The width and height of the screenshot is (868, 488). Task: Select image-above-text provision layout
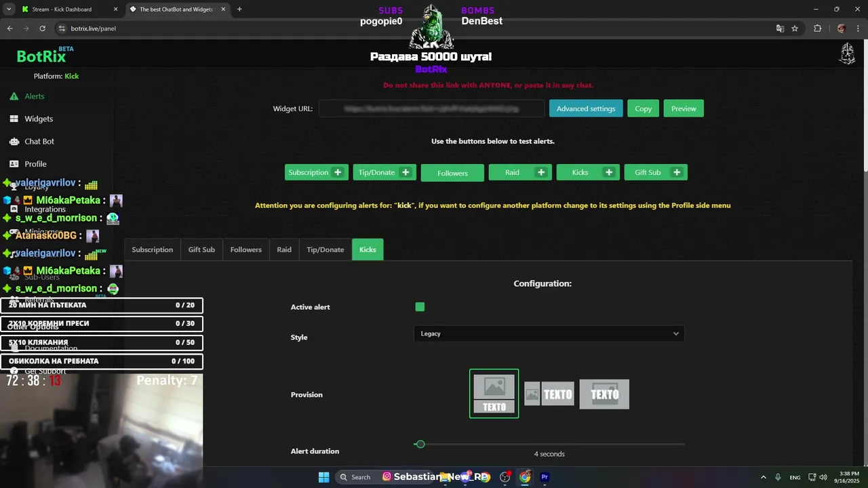point(494,394)
